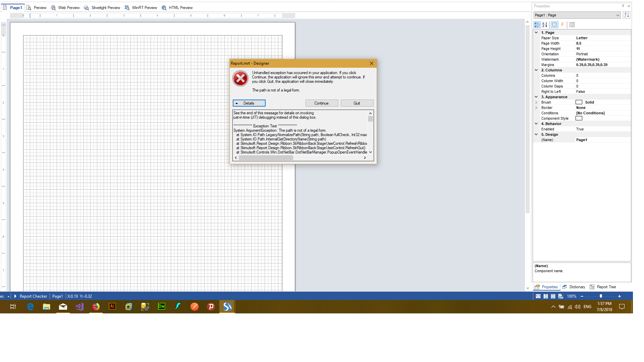Click the zoom in plus icon
The width and height of the screenshot is (644, 362).
[620, 296]
